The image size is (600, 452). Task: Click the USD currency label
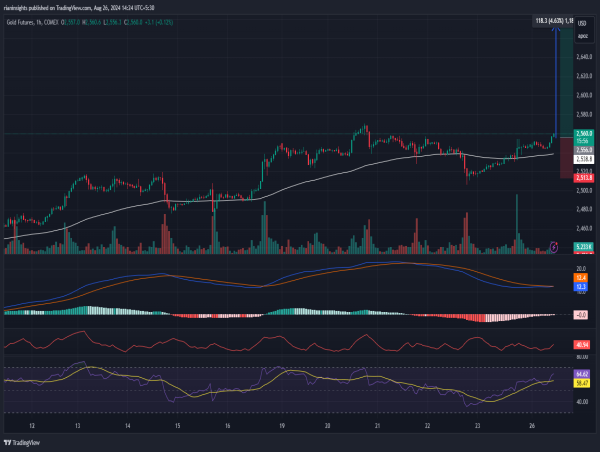pyautogui.click(x=582, y=23)
